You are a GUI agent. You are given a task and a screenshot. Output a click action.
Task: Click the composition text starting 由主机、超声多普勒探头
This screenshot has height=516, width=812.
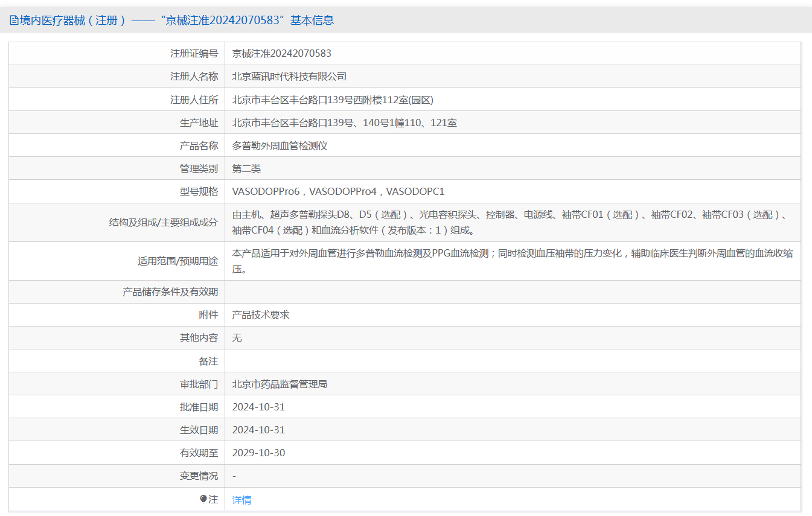(510, 222)
